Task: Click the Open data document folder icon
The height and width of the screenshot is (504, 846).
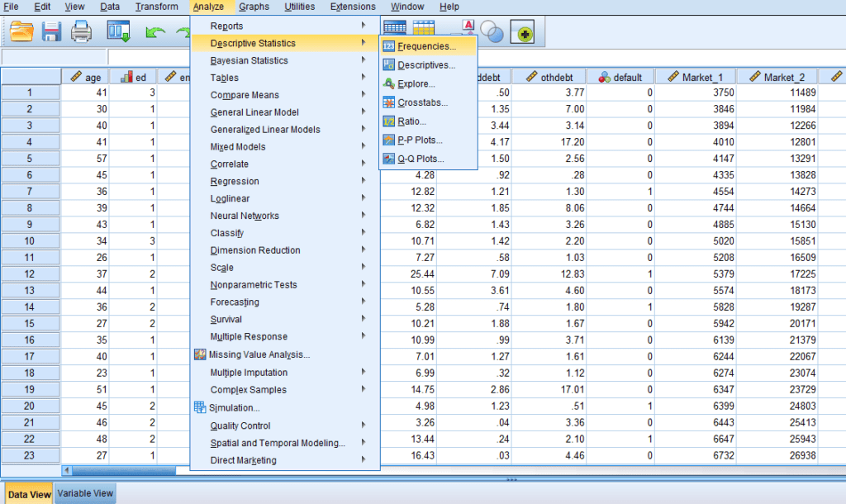Action: coord(21,32)
